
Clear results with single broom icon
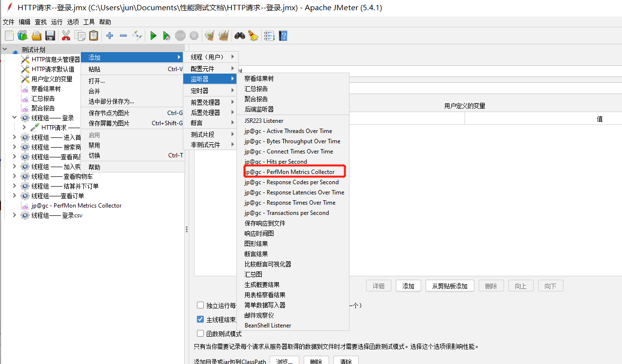pyautogui.click(x=210, y=36)
